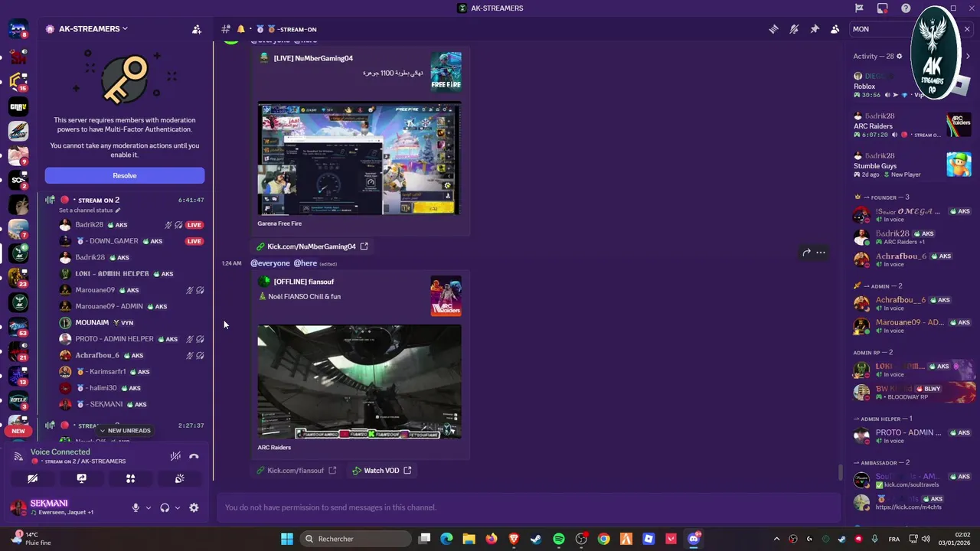
Task: Open More options three dots on message
Action: pos(821,252)
